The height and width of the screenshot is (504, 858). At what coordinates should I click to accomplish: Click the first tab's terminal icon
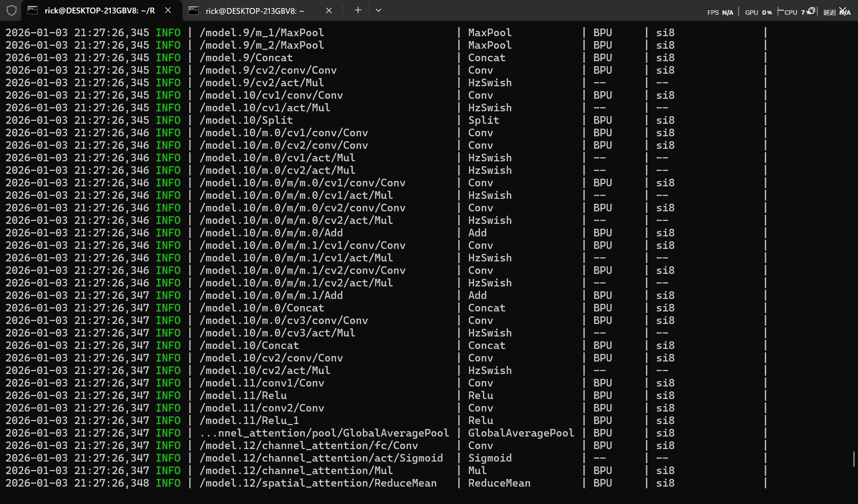[33, 10]
